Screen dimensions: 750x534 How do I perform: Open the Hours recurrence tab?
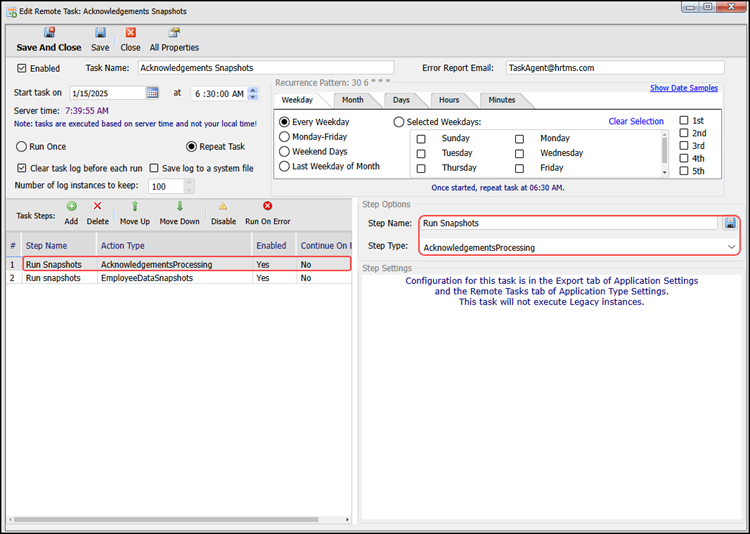449,100
